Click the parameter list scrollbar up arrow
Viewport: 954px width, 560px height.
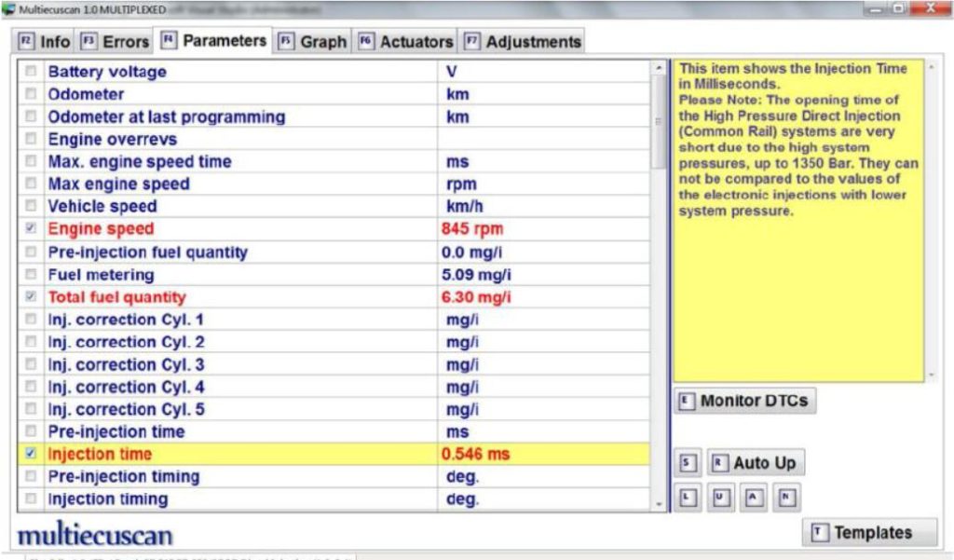pyautogui.click(x=657, y=67)
